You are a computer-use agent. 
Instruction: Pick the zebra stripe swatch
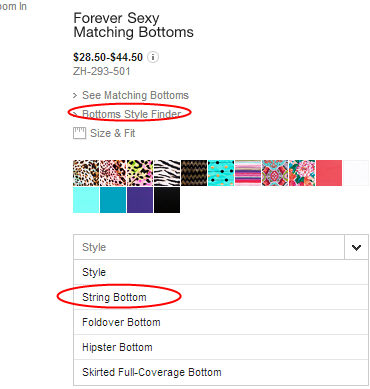pyautogui.click(x=167, y=173)
